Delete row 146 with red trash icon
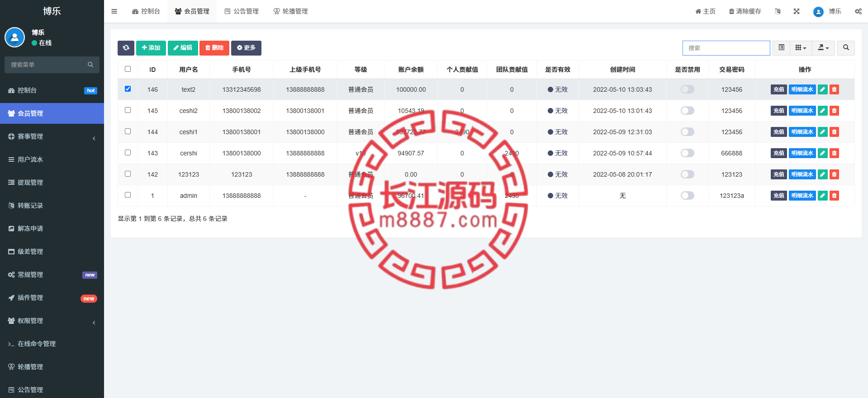Screen dimensions: 868x398 tap(835, 89)
